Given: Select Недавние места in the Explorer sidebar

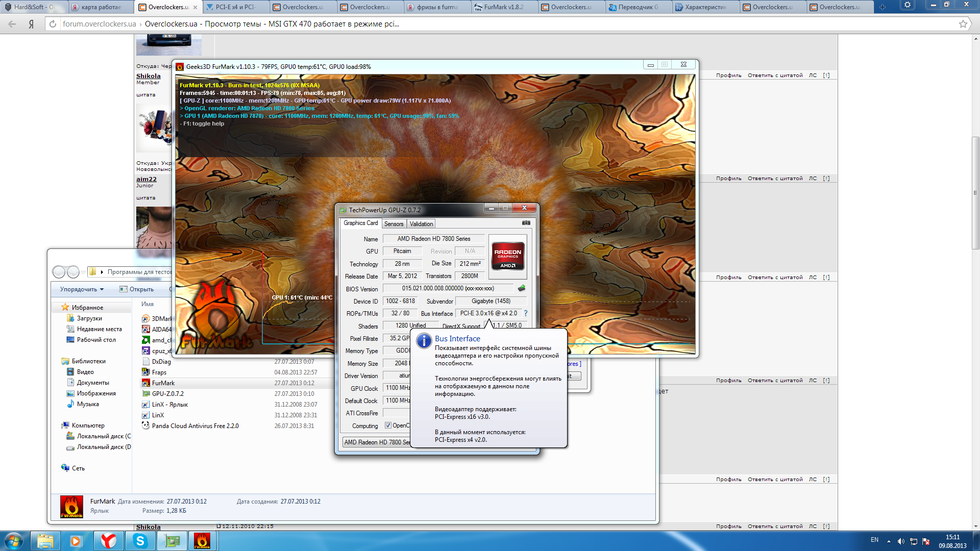Looking at the screenshot, I should click(x=100, y=329).
